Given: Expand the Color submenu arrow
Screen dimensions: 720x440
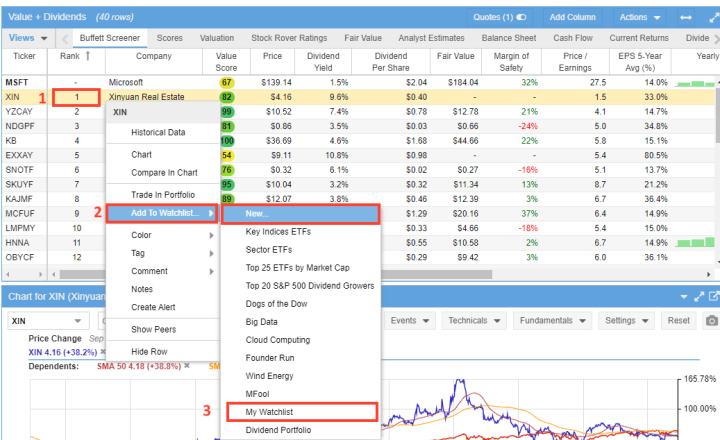Looking at the screenshot, I should (211, 235).
